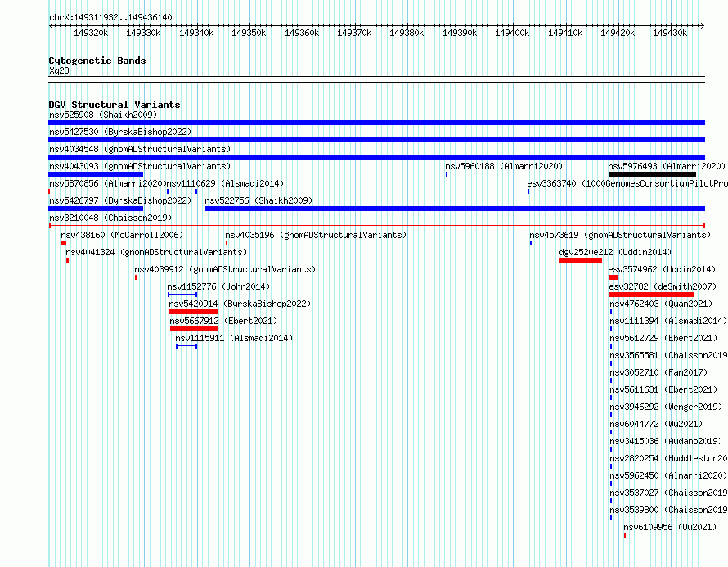728x567 pixels.
Task: Select esv3574962 (Uddin2014) label
Action: pos(662,269)
